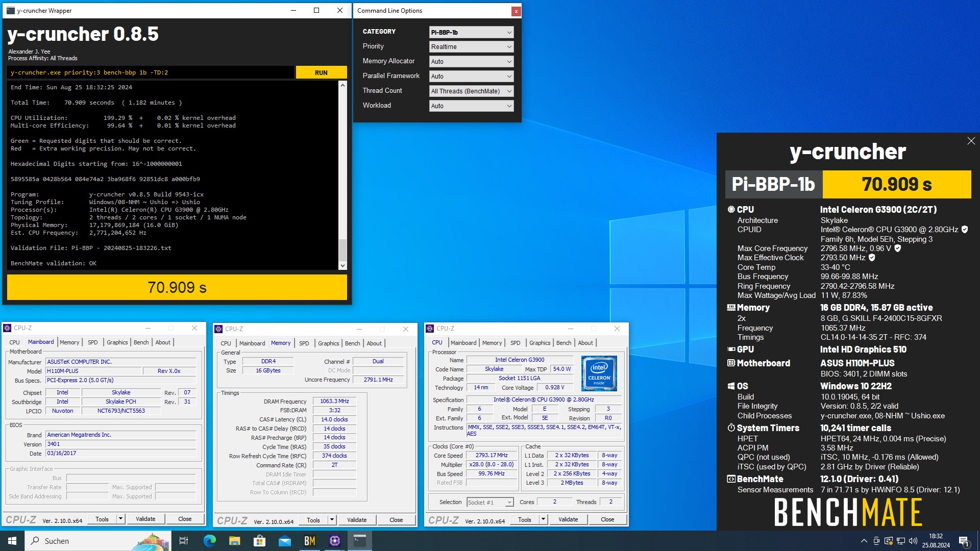The image size is (980, 551).
Task: Open File Explorer from the taskbar
Action: click(234, 541)
